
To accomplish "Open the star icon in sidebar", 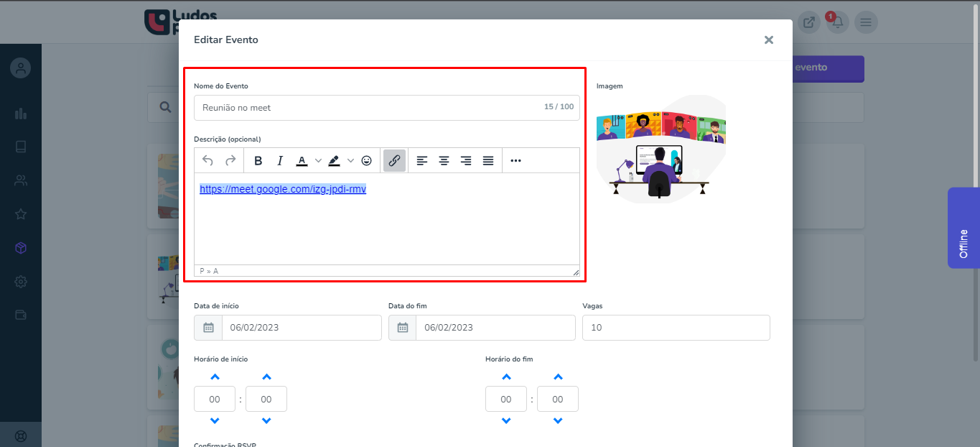I will coord(21,214).
